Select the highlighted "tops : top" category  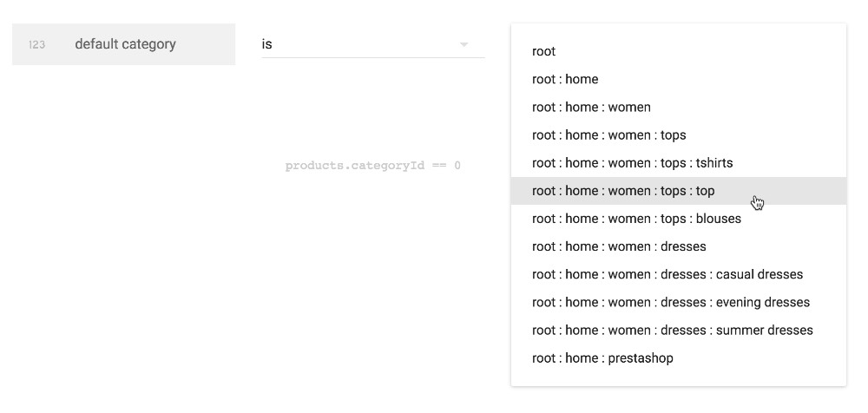[623, 190]
